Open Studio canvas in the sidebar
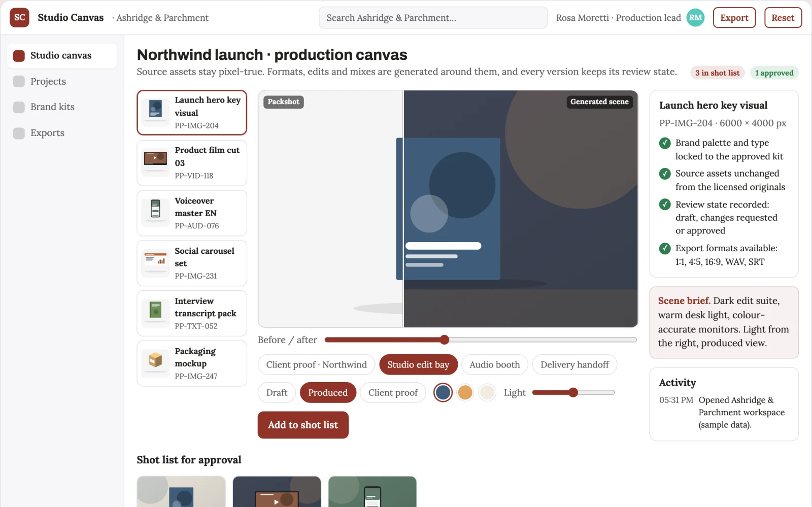This screenshot has width=812, height=507. (62, 56)
